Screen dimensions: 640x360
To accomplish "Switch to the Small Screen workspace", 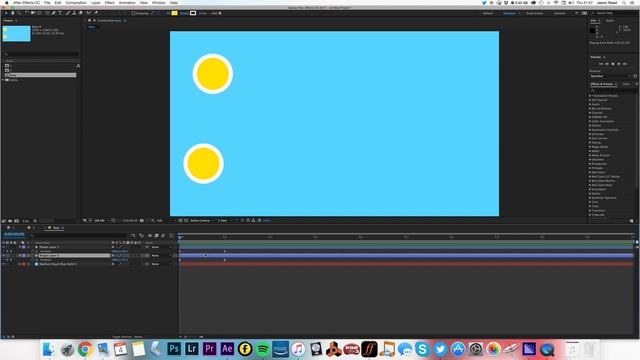I will pos(534,13).
